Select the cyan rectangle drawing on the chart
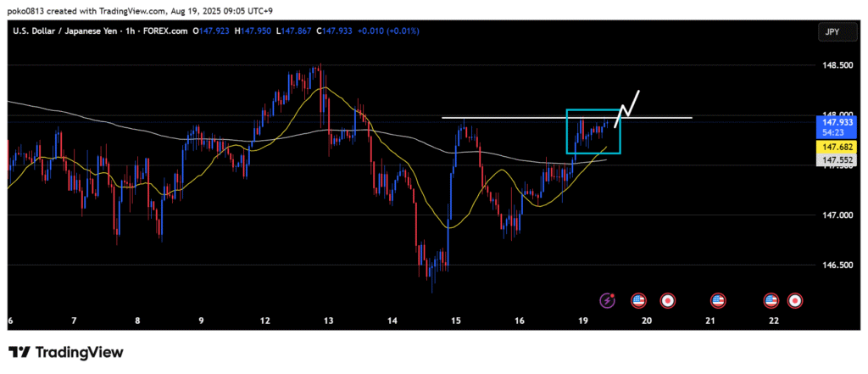868x374 pixels. click(567, 131)
